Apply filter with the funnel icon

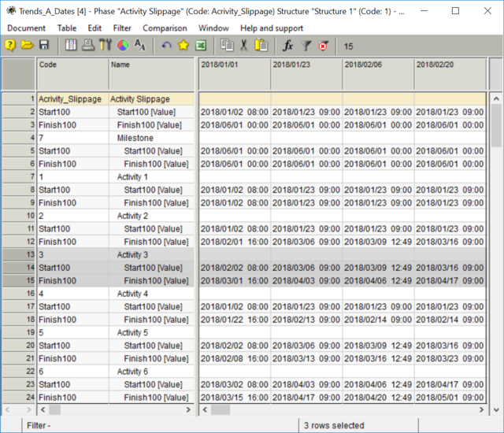(306, 46)
